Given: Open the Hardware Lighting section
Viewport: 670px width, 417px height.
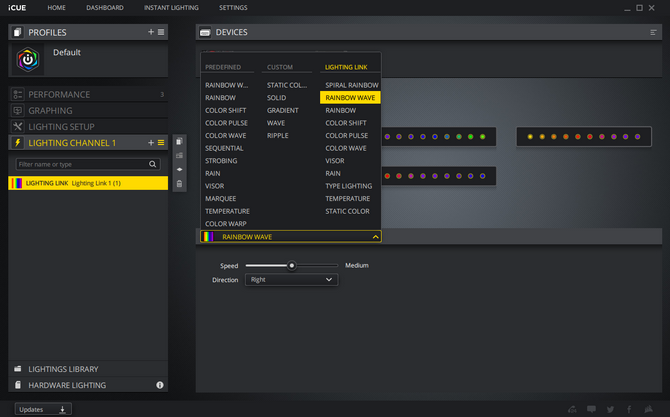Looking at the screenshot, I should [x=88, y=385].
